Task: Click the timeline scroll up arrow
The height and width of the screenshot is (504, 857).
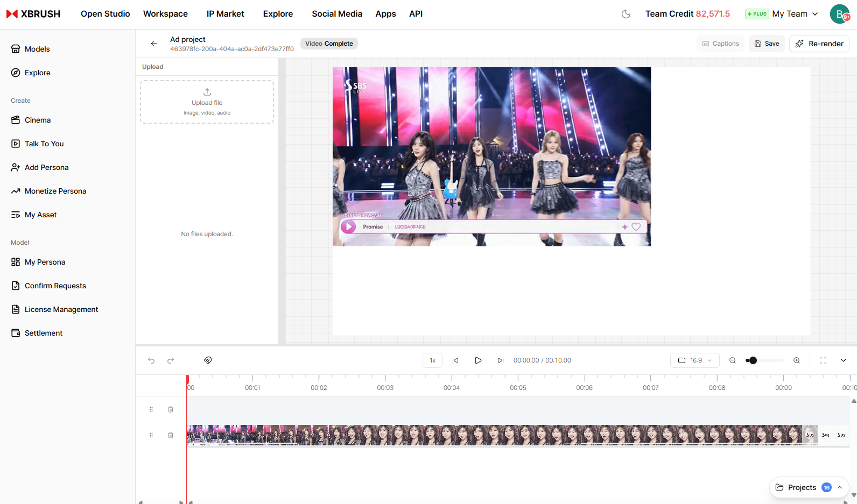Action: (853, 401)
